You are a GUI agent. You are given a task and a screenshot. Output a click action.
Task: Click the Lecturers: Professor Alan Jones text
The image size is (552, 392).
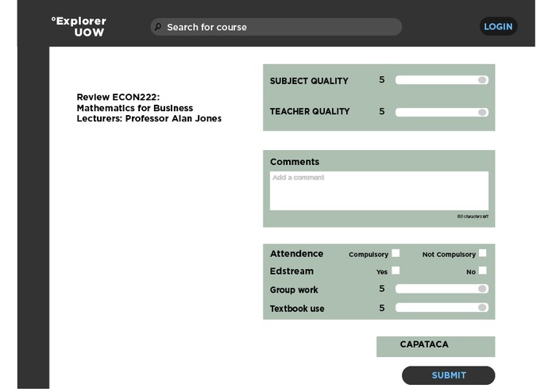point(149,118)
